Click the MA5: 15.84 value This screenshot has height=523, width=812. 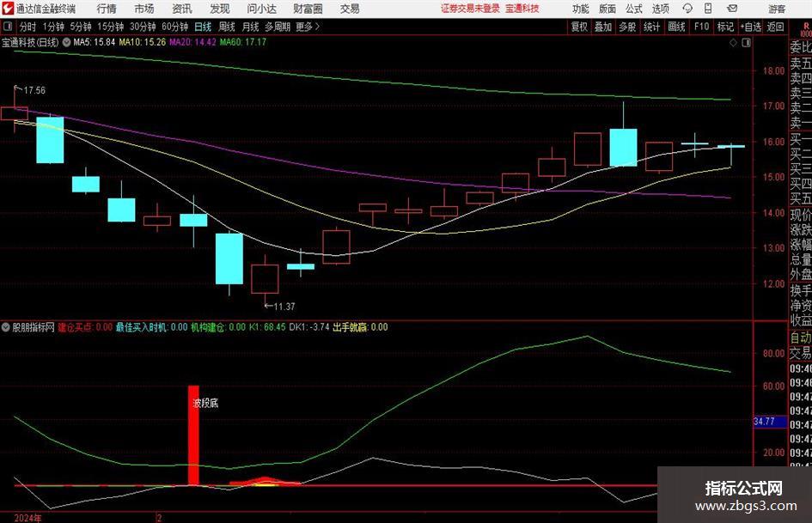point(95,42)
